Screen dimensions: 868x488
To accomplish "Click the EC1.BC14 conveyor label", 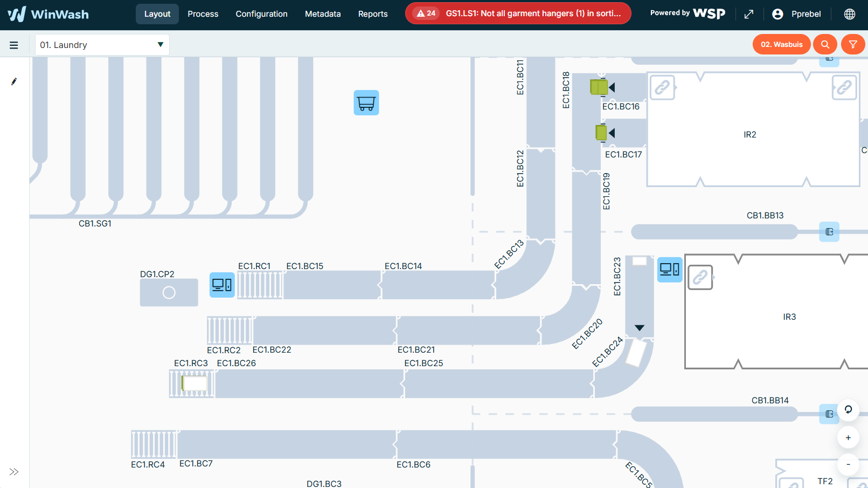I will pyautogui.click(x=403, y=266).
